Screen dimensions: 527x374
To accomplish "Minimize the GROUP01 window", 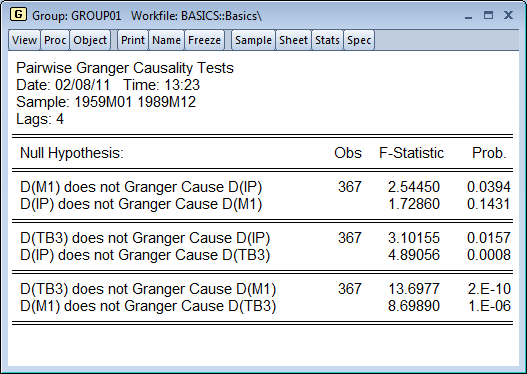I will tap(469, 16).
